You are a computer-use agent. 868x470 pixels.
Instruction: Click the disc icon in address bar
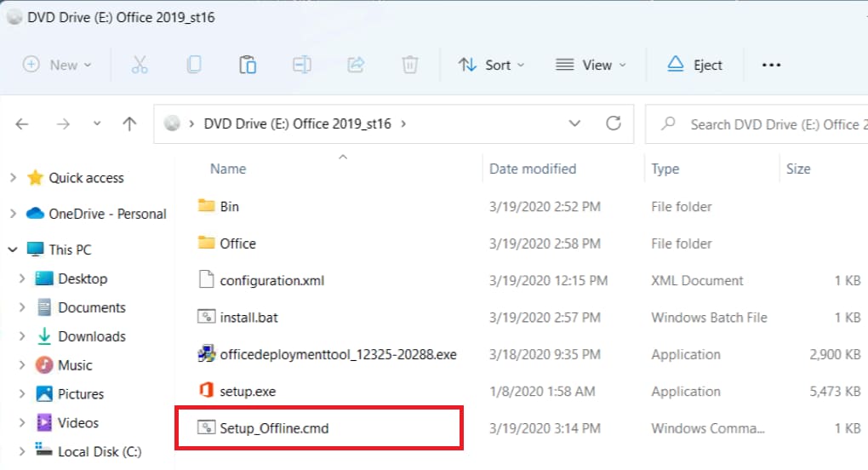[x=172, y=123]
